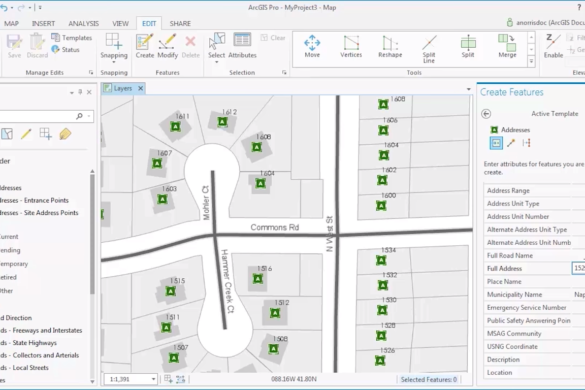Open the INSERT ribbon tab
585x390 pixels.
coord(43,24)
